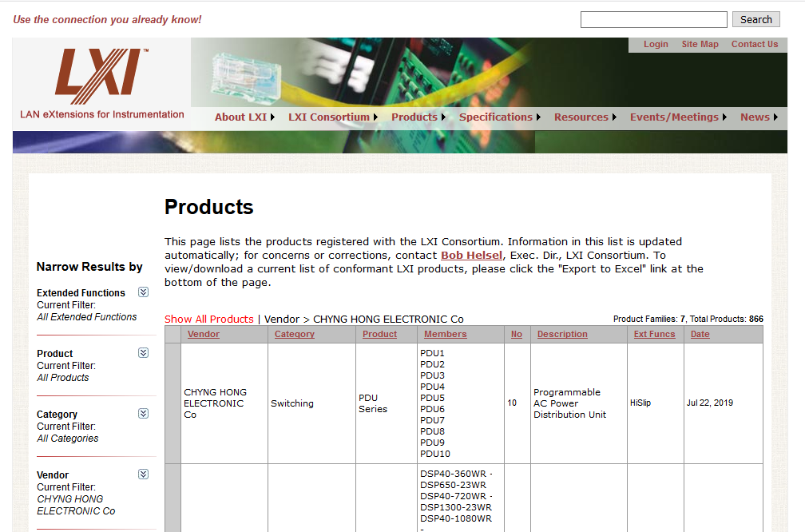Click the 'Use the connection you already know!' tagline
Viewport: 805px width, 532px height.
pyautogui.click(x=107, y=19)
